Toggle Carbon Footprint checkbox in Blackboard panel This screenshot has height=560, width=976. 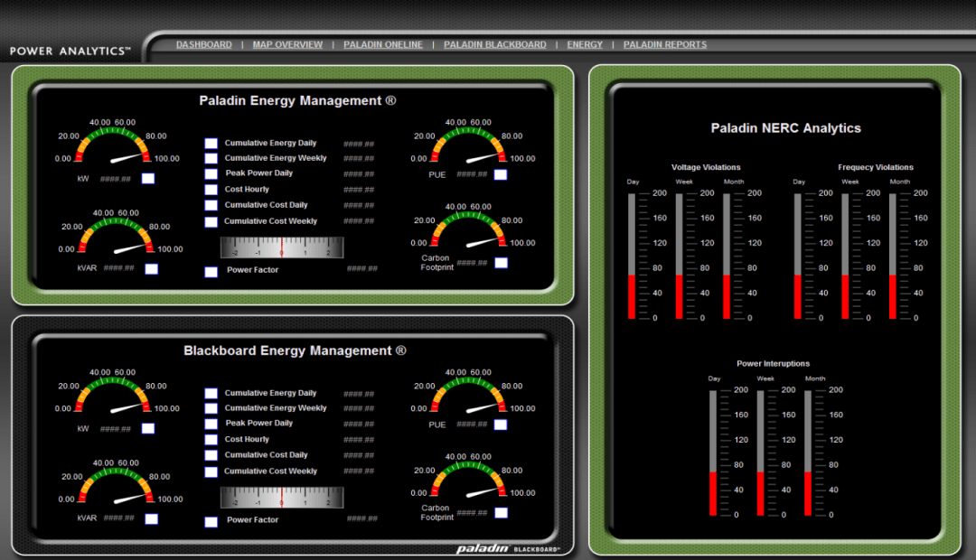point(501,513)
